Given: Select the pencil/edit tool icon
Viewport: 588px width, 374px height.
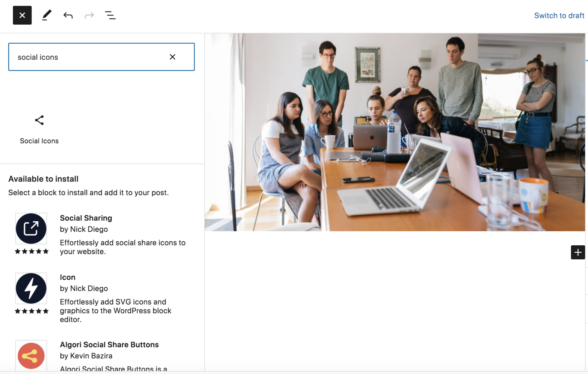Looking at the screenshot, I should click(x=46, y=15).
